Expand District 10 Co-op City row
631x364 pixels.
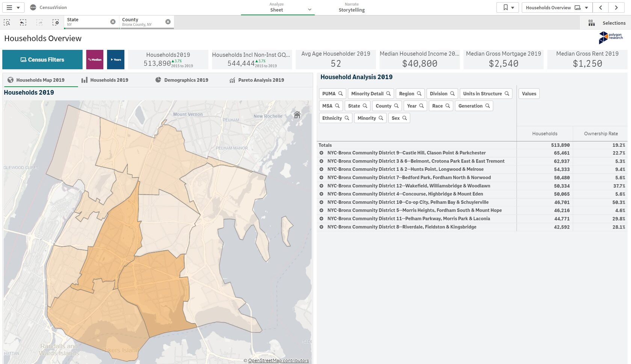point(322,202)
